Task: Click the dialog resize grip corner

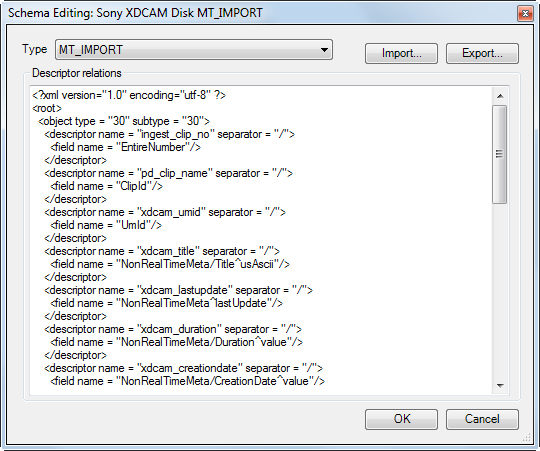Action: coord(527,437)
